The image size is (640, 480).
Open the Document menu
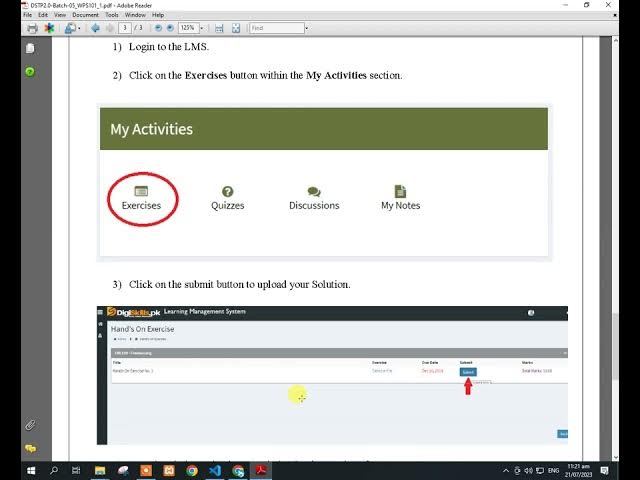point(85,15)
